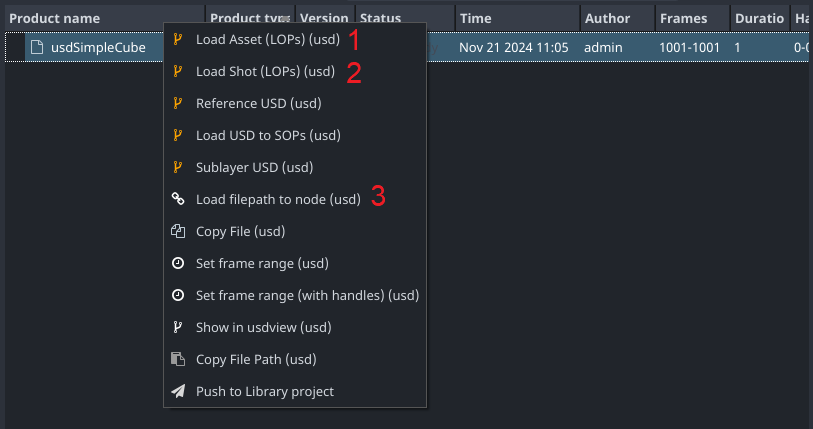This screenshot has height=429, width=813.
Task: Click the clock icon beside Set frame range (usd)
Action: coord(178,264)
